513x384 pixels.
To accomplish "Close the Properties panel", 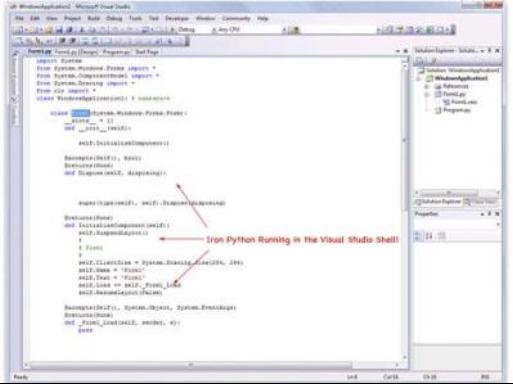I will 497,214.
